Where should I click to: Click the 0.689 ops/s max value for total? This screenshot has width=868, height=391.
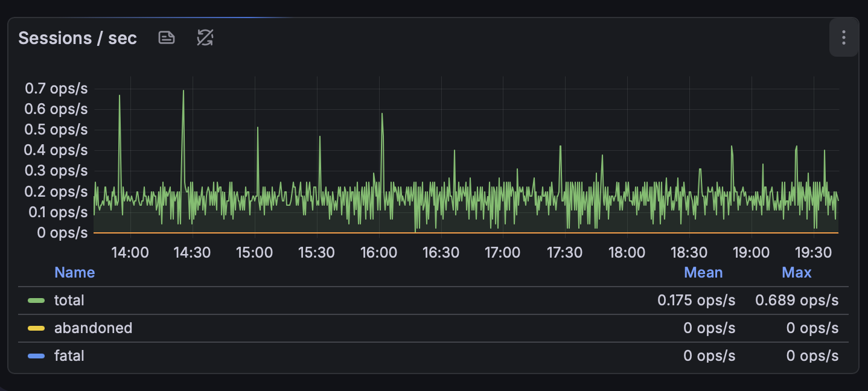coord(796,300)
